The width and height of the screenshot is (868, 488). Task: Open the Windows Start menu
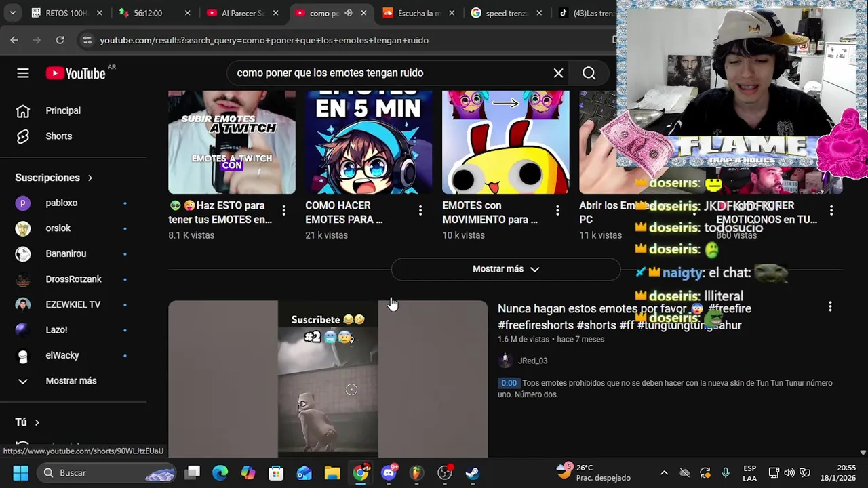(x=20, y=473)
